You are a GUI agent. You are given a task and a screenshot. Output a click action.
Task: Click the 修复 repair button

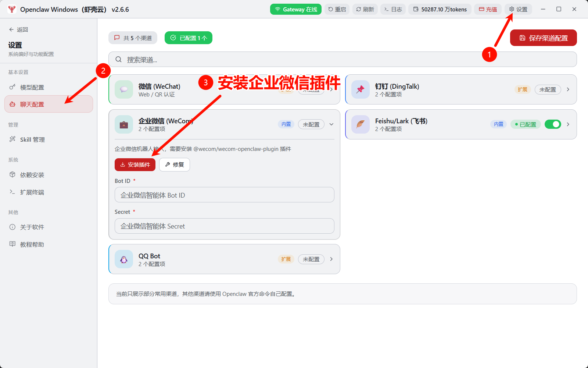click(175, 164)
